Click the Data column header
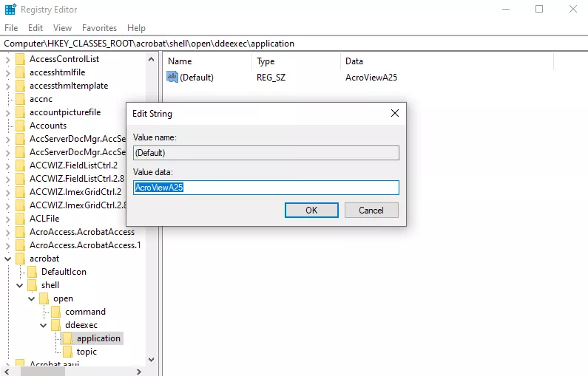Viewport: 588px width, 376px height. click(447, 61)
